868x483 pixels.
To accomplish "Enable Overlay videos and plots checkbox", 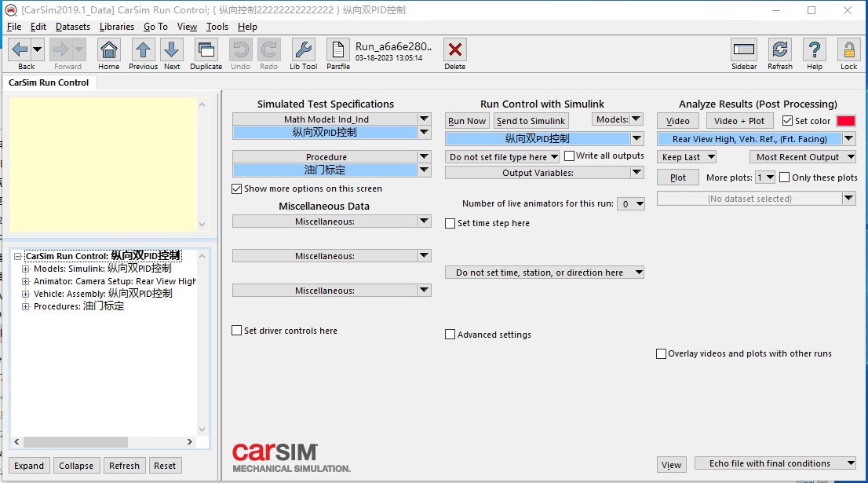I will click(x=661, y=353).
